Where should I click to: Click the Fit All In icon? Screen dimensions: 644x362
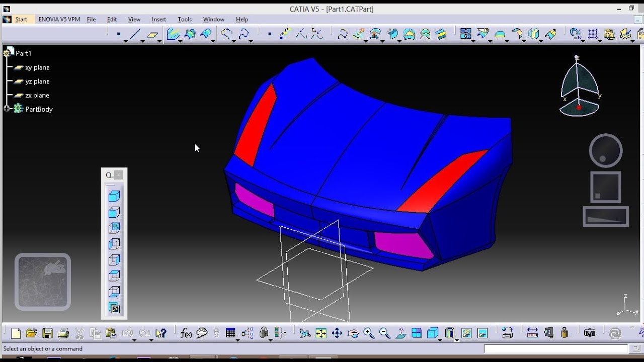point(321,333)
